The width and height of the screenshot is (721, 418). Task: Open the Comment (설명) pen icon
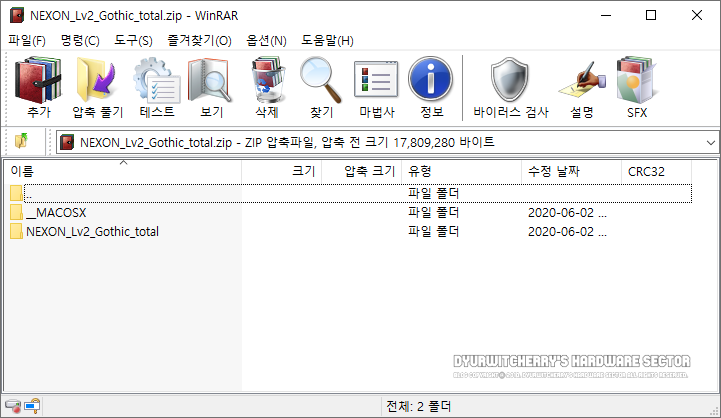(x=582, y=80)
